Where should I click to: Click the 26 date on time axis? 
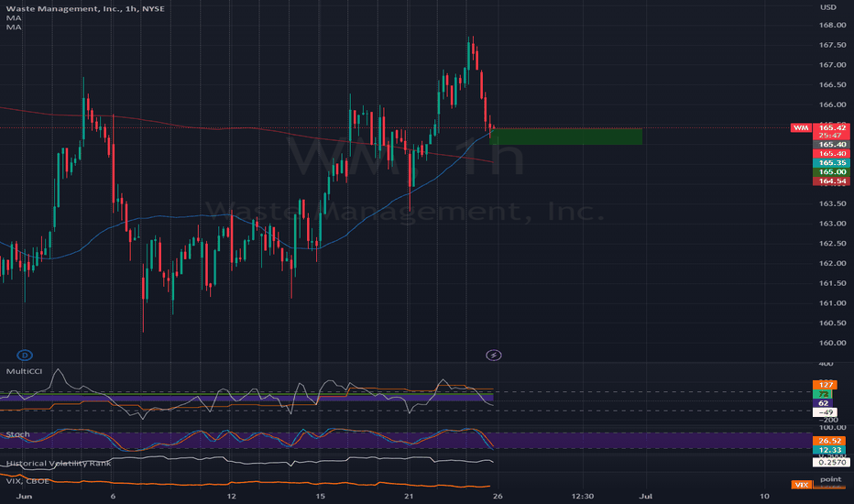(498, 497)
